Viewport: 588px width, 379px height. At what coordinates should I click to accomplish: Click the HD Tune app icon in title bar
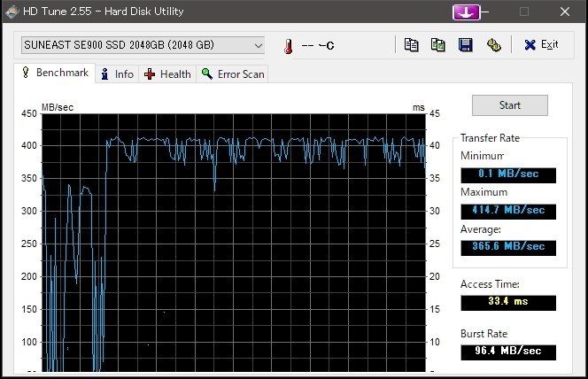(12, 12)
